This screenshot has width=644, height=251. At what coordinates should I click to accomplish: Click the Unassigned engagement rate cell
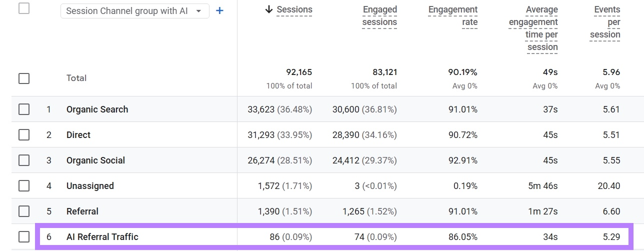tap(466, 186)
